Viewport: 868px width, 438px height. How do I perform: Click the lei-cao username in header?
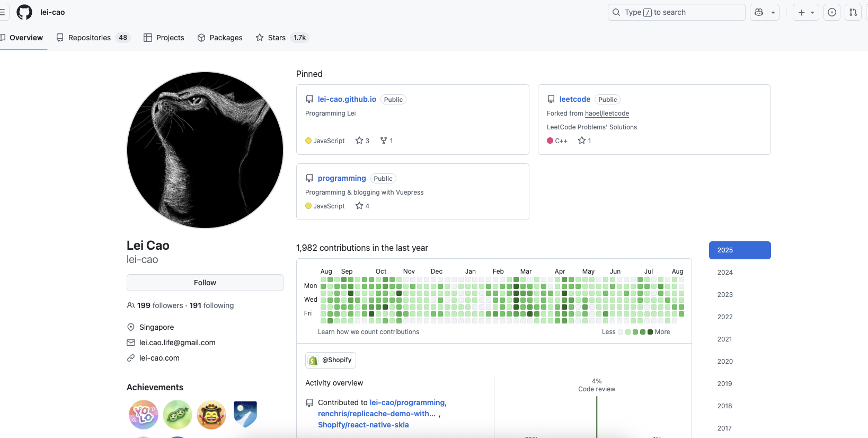(52, 12)
